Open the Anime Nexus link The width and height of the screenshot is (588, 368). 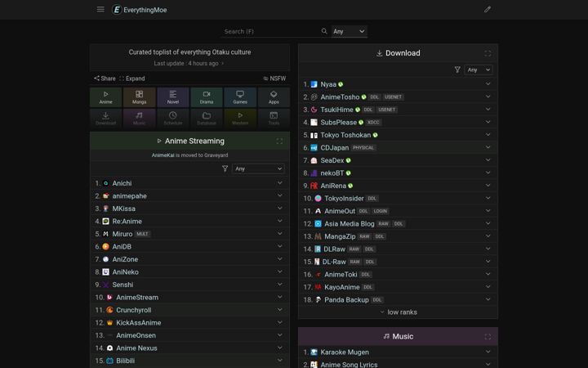[136, 348]
